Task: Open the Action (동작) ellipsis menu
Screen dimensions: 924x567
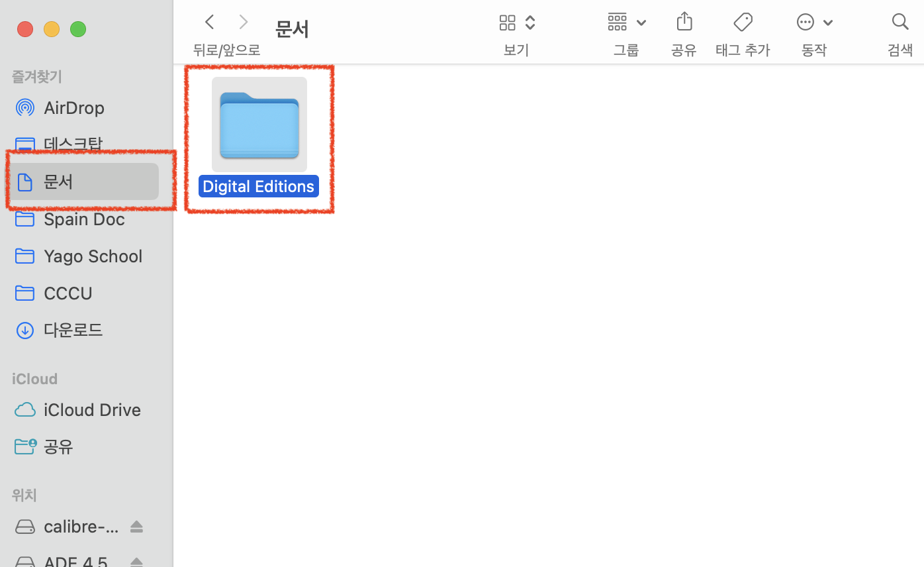Action: click(x=814, y=23)
